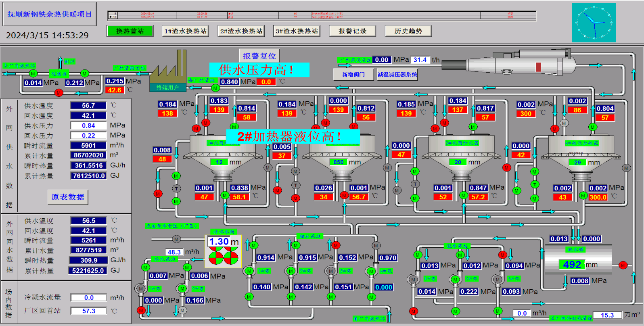Click circulation pump station 1#泵 pump icon
644x326 pixels.
249,271
